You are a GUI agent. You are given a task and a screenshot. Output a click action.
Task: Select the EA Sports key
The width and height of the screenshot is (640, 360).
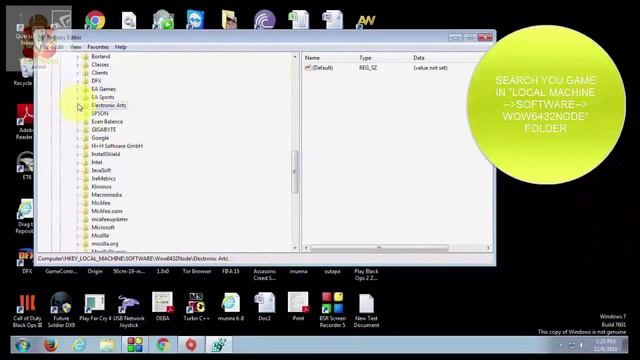tap(103, 97)
